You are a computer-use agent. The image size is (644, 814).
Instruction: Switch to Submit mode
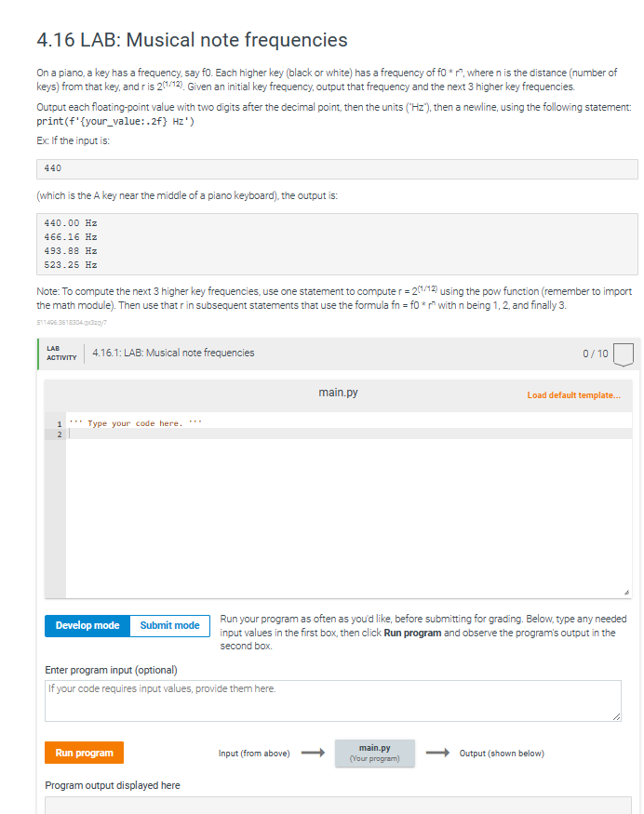169,626
